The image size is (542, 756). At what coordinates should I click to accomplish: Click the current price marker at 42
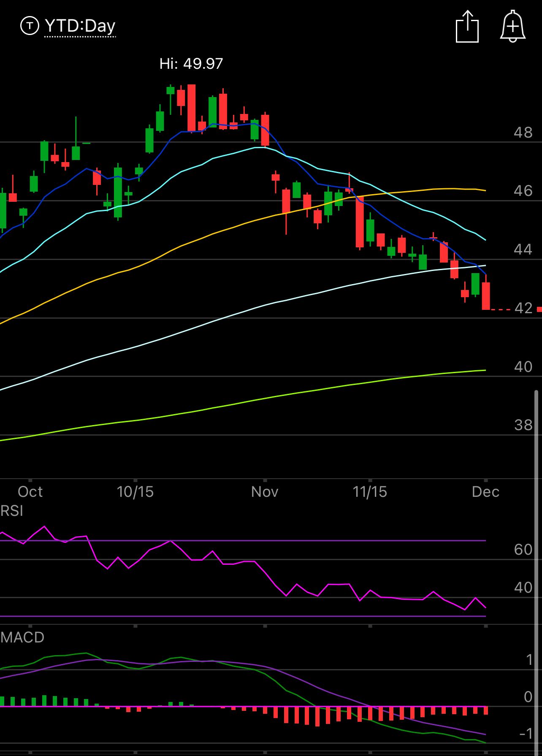coord(523,308)
